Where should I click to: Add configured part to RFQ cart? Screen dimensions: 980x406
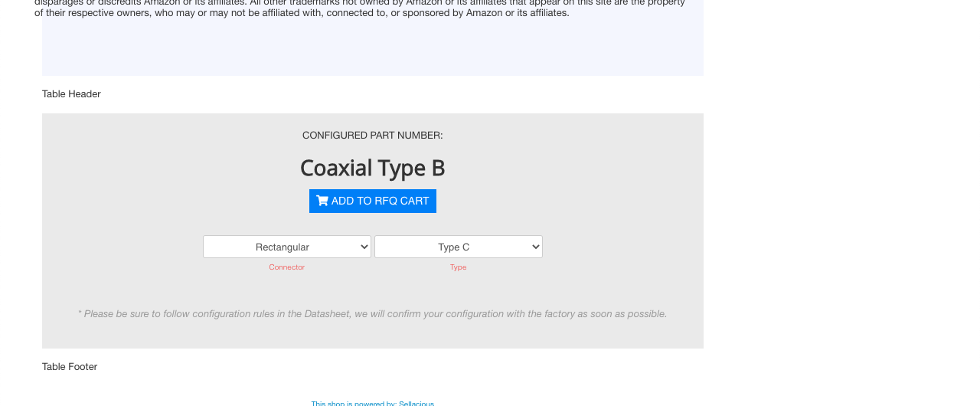pyautogui.click(x=373, y=201)
